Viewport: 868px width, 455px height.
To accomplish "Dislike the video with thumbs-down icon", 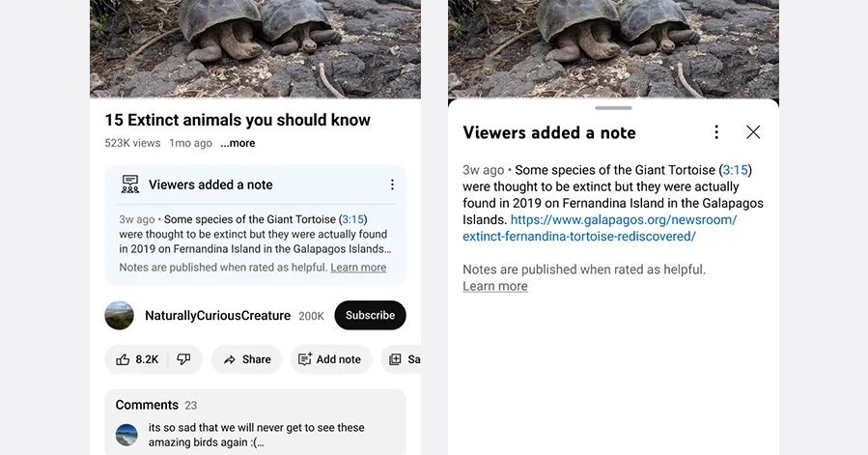I will coord(184,359).
